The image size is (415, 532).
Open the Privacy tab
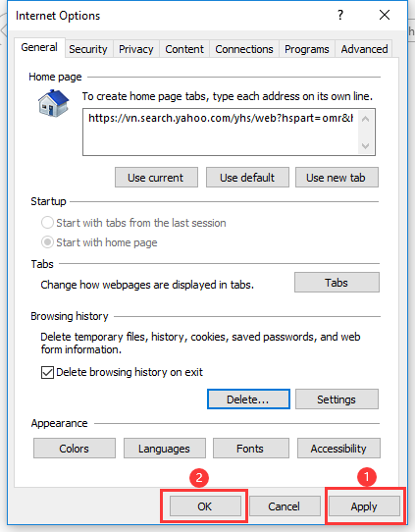point(136,49)
